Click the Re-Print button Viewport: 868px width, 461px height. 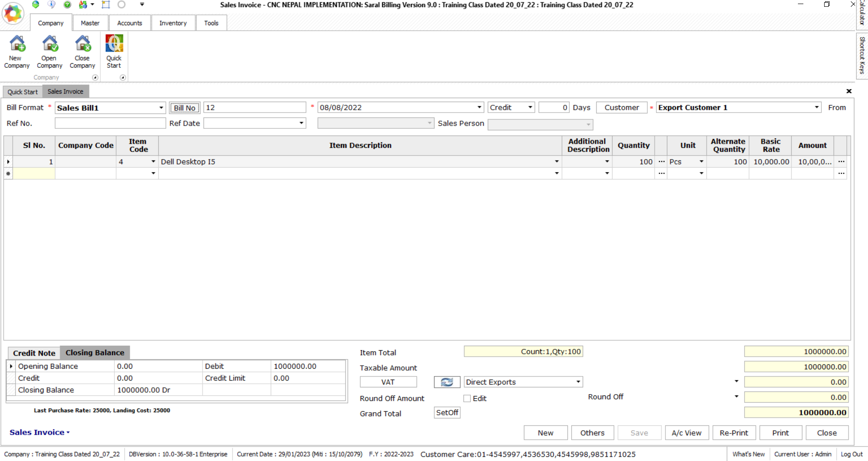734,433
